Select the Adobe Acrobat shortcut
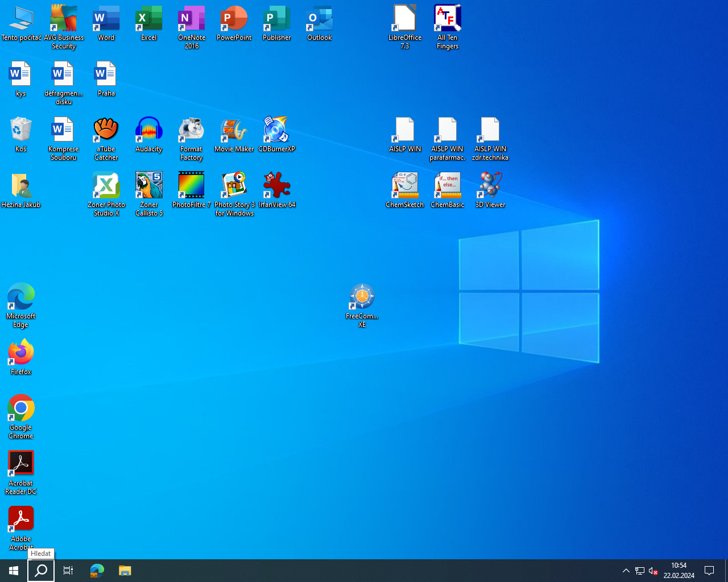This screenshot has height=582, width=728. click(21, 529)
